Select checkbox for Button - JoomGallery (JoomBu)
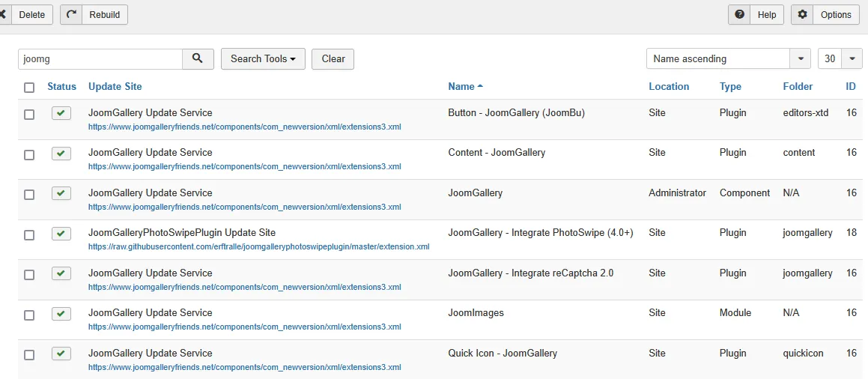 (29, 115)
